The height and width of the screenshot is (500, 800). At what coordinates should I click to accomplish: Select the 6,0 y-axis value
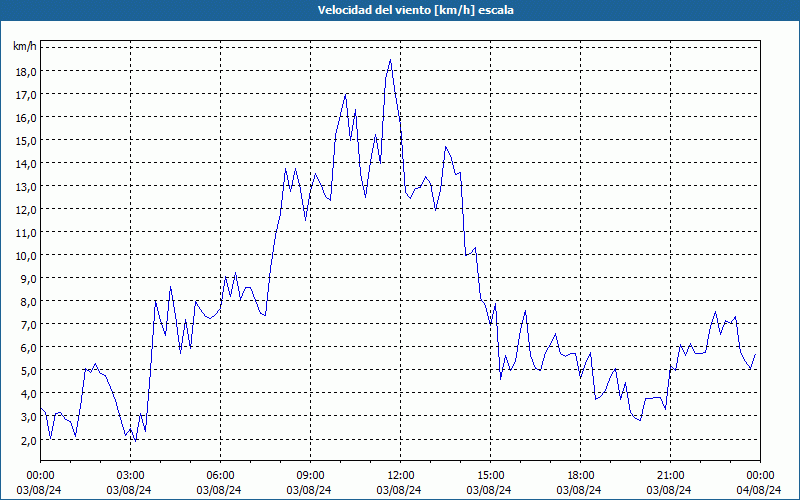click(x=28, y=347)
